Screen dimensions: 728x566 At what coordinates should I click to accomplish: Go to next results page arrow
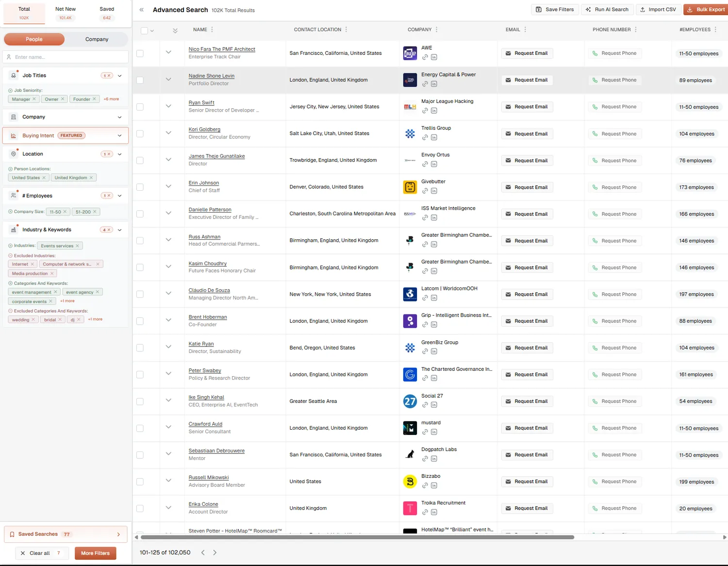215,552
